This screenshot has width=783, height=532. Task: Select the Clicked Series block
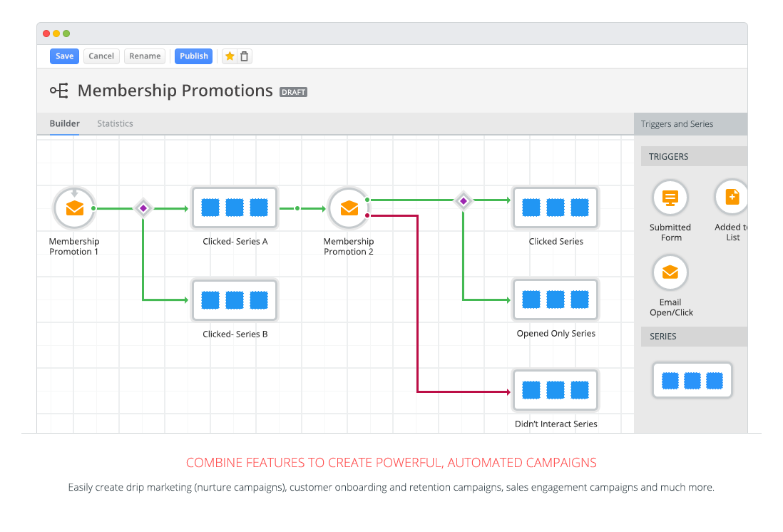(x=556, y=208)
